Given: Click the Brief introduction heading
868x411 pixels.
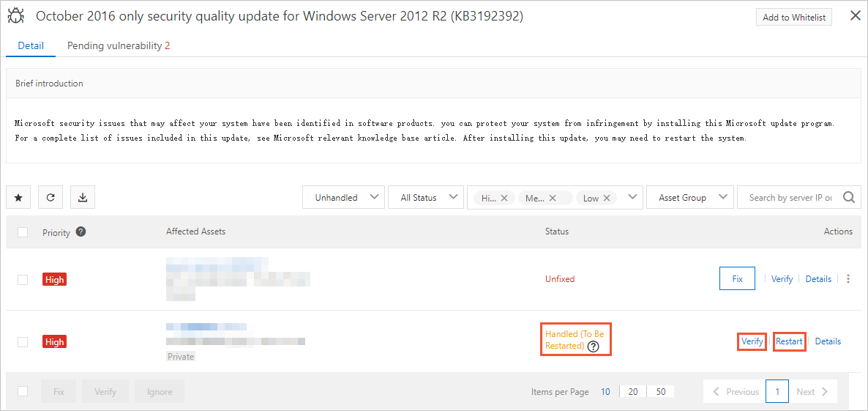Looking at the screenshot, I should [49, 84].
